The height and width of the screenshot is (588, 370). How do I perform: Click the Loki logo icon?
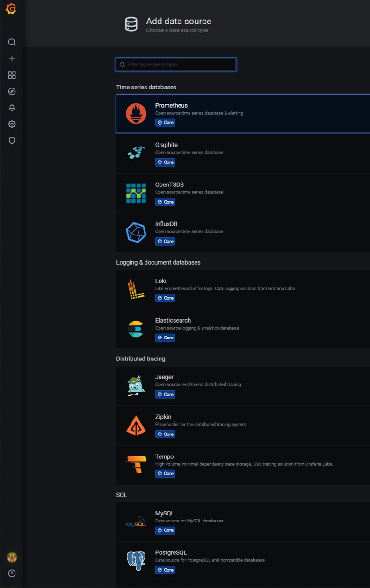[136, 289]
